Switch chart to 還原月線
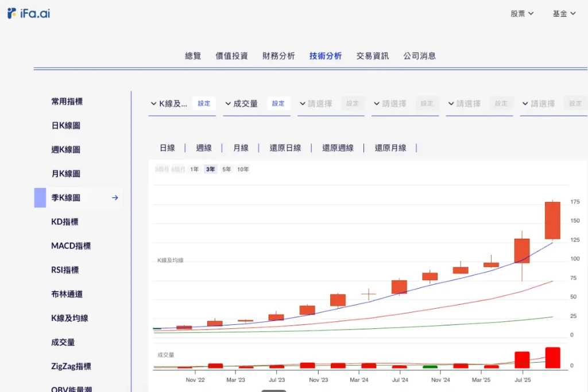The height and width of the screenshot is (392, 588). pyautogui.click(x=390, y=148)
